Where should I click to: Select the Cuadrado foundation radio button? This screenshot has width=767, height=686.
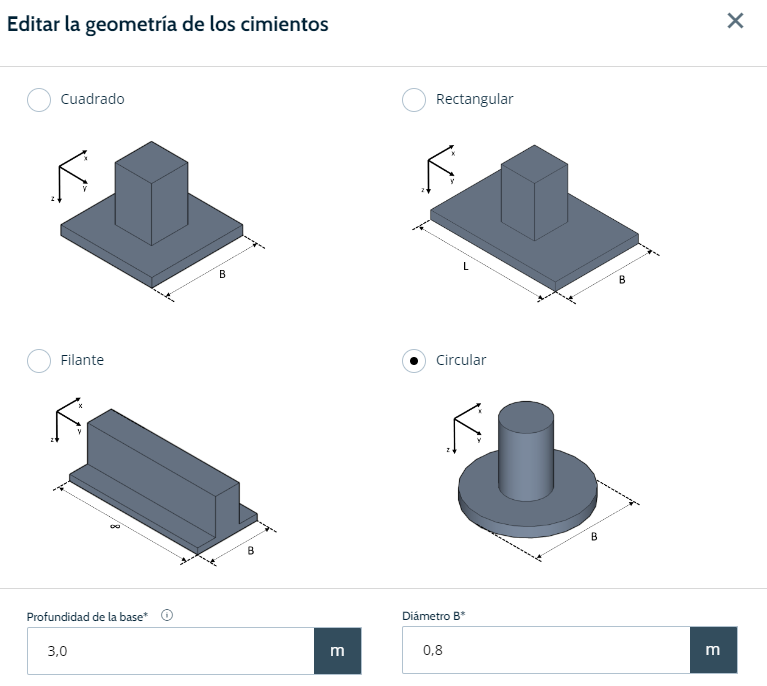pyautogui.click(x=39, y=100)
